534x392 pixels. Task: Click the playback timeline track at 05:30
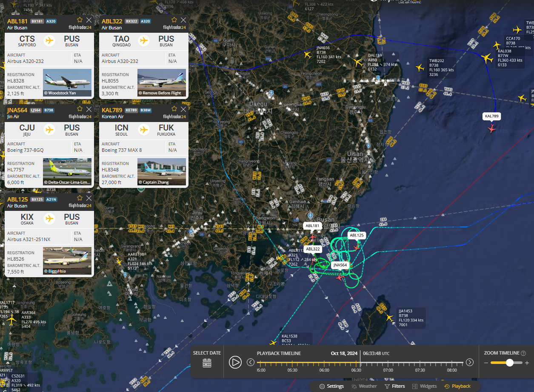[x=292, y=363]
